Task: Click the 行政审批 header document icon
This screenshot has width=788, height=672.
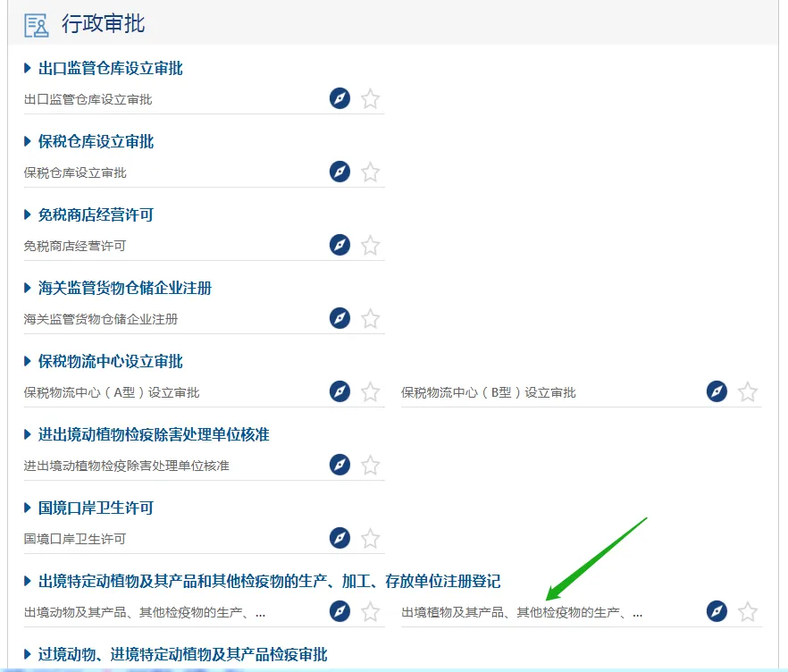Action: 36,27
